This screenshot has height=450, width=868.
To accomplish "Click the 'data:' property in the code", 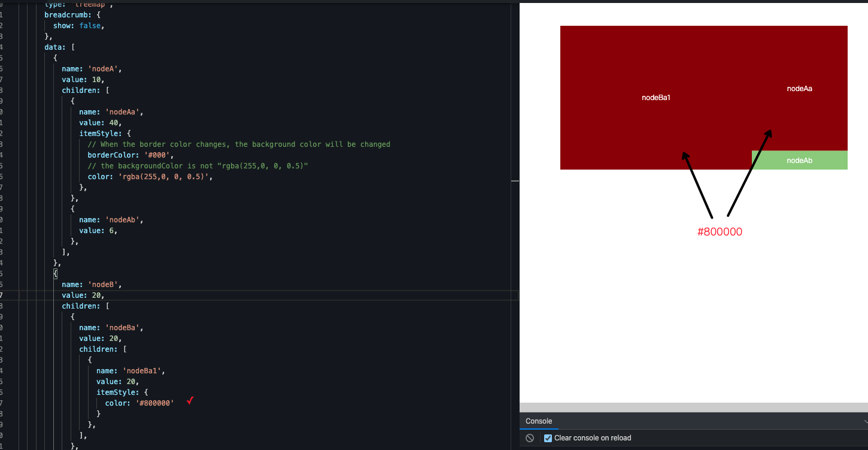I will pyautogui.click(x=57, y=47).
